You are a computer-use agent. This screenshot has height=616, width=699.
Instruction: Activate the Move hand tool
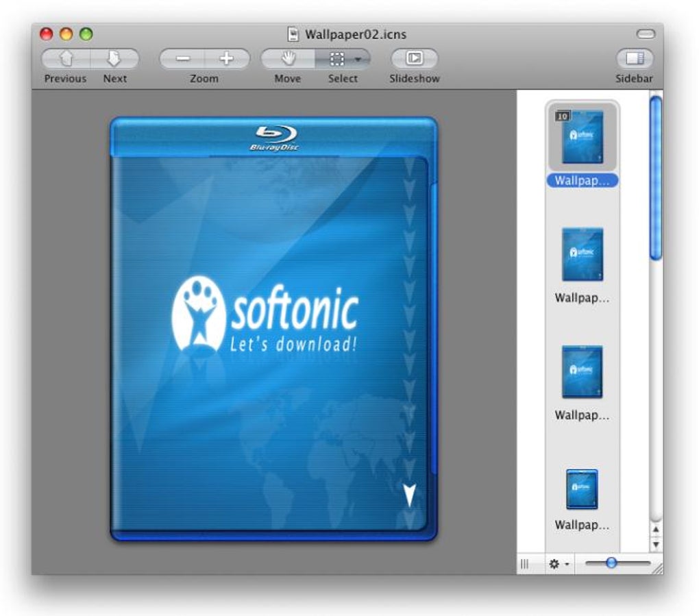point(289,58)
